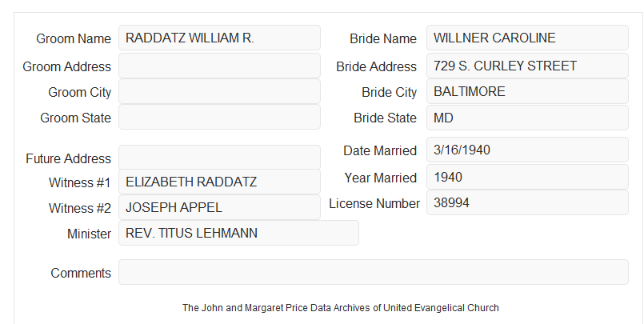Click the Date Married label
Screen dimensions: 644x324
[x=380, y=150]
